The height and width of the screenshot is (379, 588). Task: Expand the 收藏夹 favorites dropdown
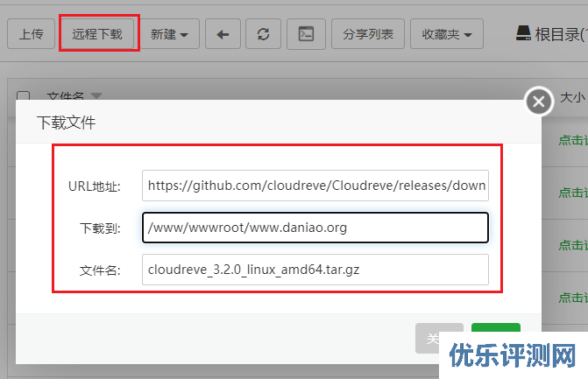[x=447, y=34]
